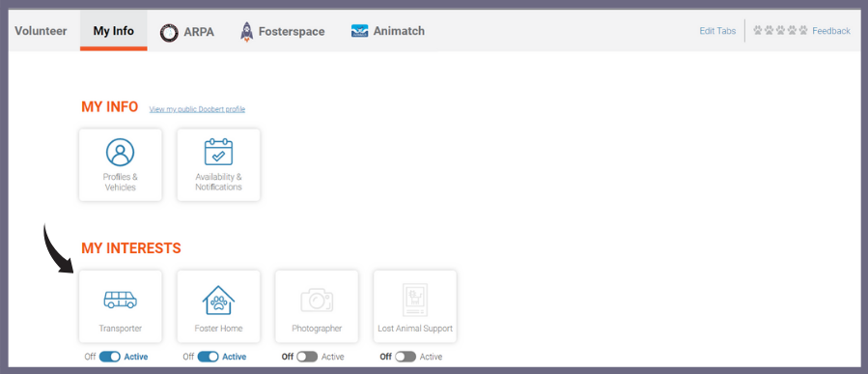Select the Lost Animal Support poster icon

414,300
